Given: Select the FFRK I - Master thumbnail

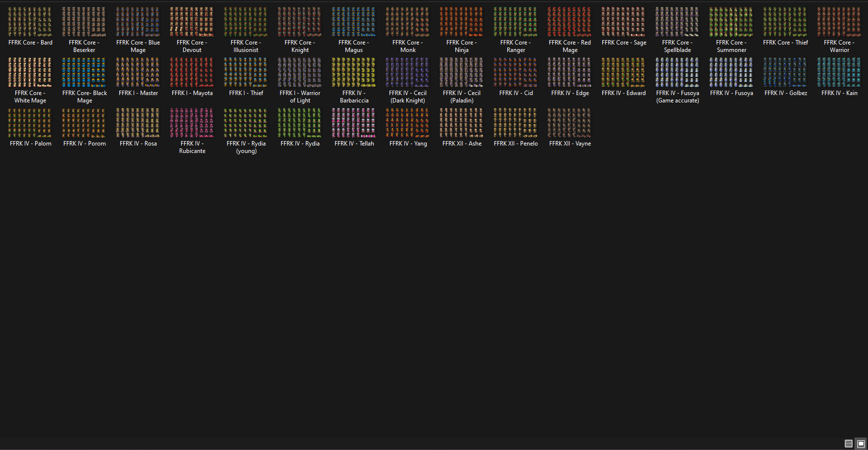Looking at the screenshot, I should tap(138, 72).
